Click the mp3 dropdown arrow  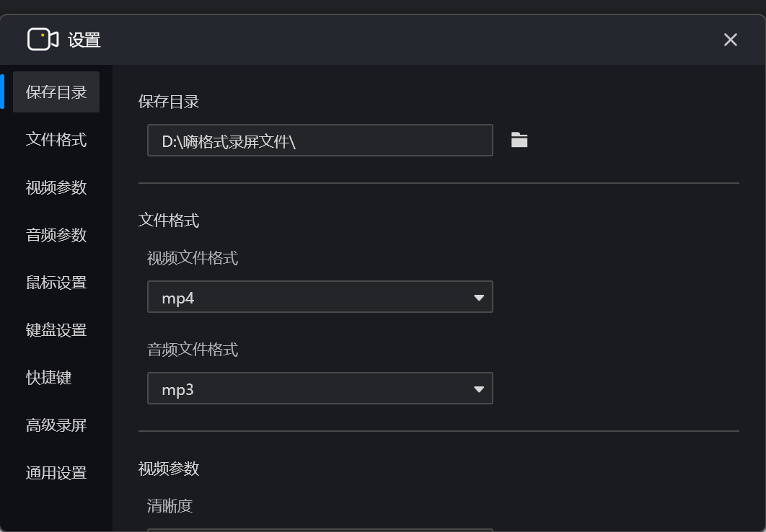pos(479,388)
